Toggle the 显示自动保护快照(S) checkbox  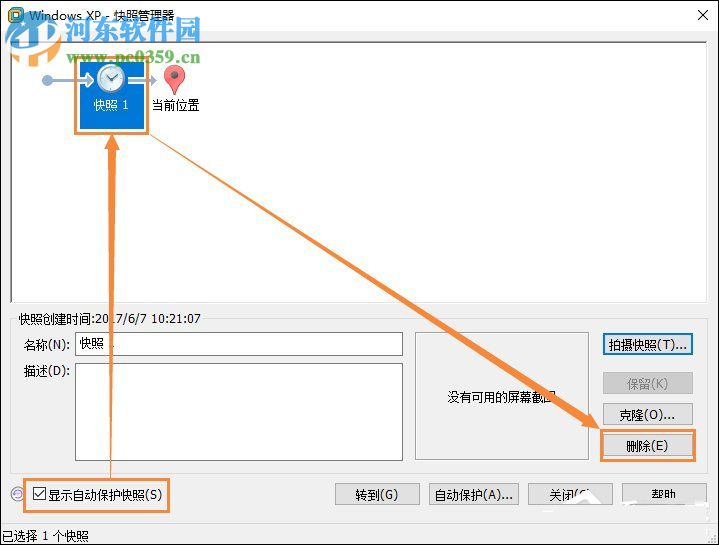[x=39, y=494]
